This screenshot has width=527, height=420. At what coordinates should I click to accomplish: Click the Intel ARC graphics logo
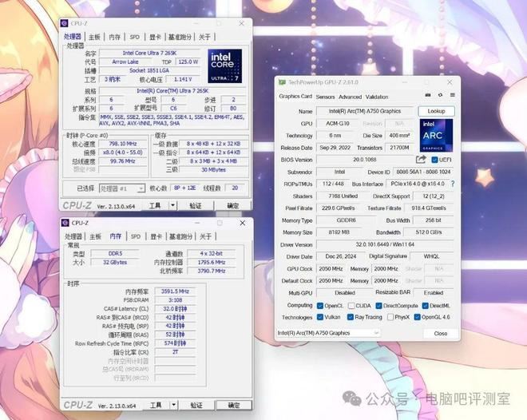pos(436,135)
